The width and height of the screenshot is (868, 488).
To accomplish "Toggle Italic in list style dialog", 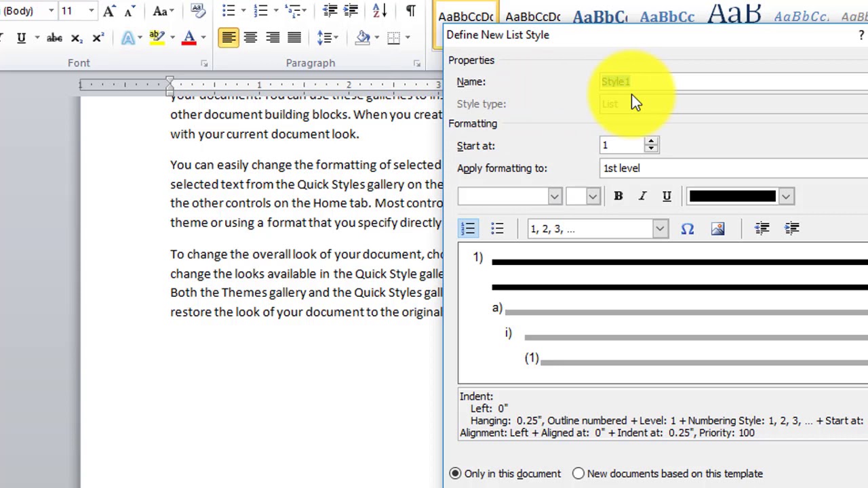I will (642, 196).
